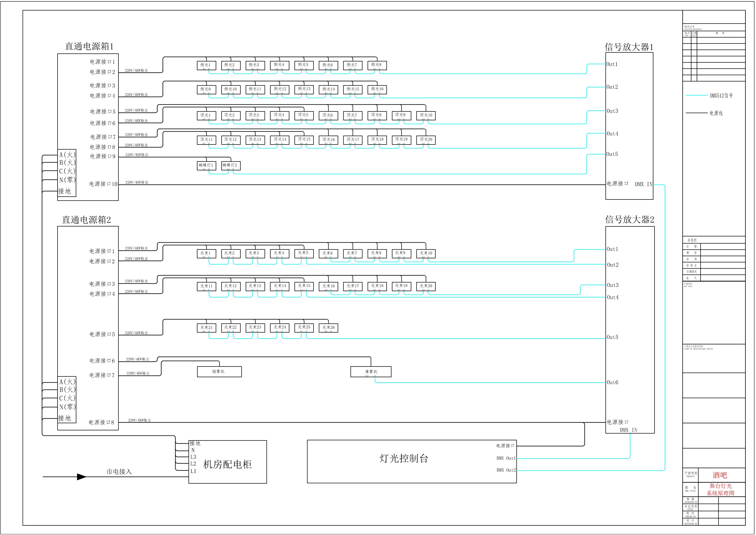Select the 侧光9 fixture box
The height and width of the screenshot is (535, 756).
(x=206, y=89)
